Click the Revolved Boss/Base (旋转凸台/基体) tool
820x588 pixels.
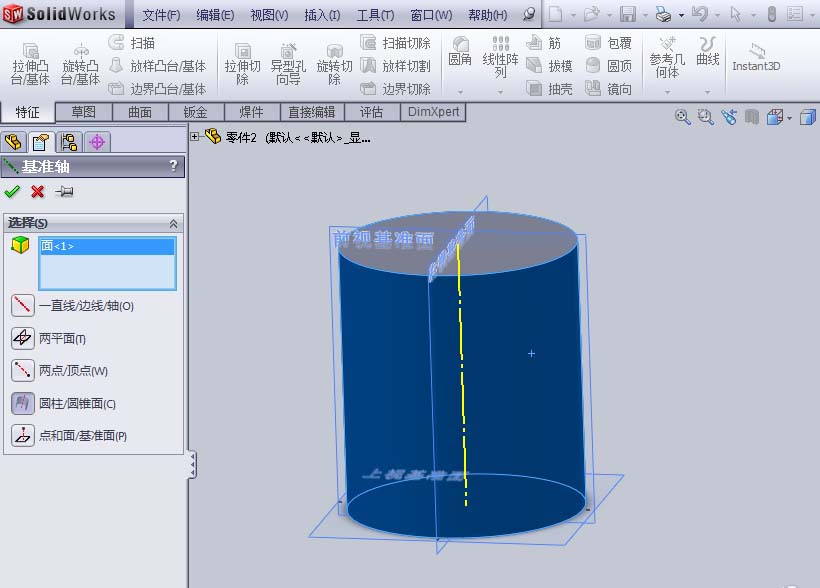(x=80, y=64)
